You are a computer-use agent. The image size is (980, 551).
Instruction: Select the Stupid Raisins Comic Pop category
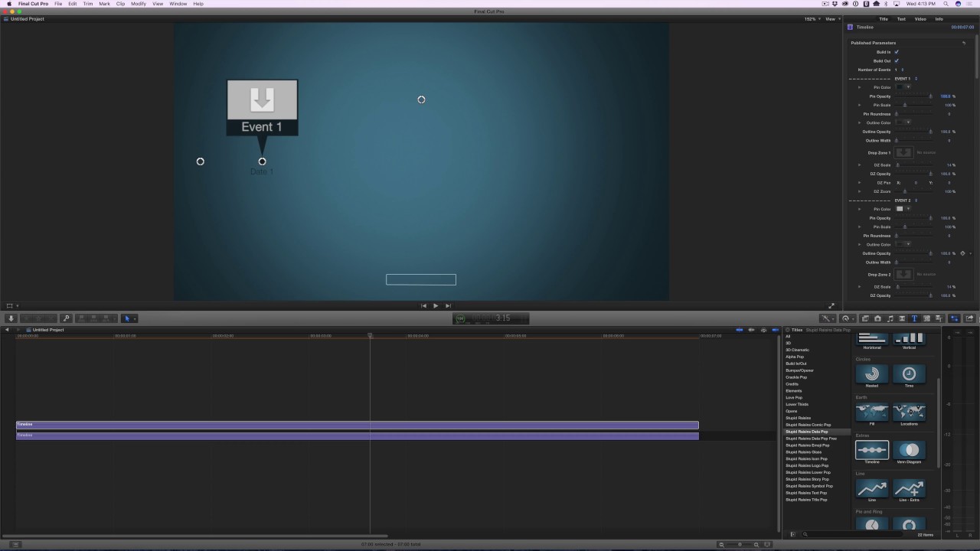[x=808, y=425]
